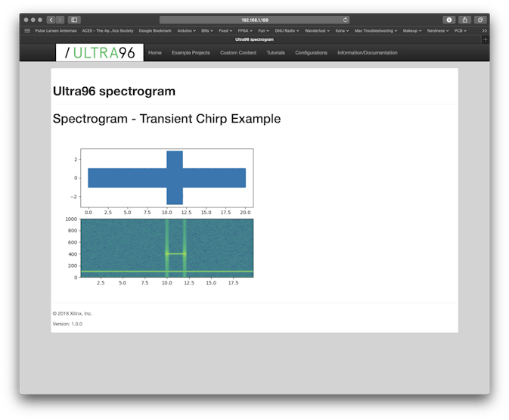Go forward with the Safari forward arrow

tap(60, 20)
